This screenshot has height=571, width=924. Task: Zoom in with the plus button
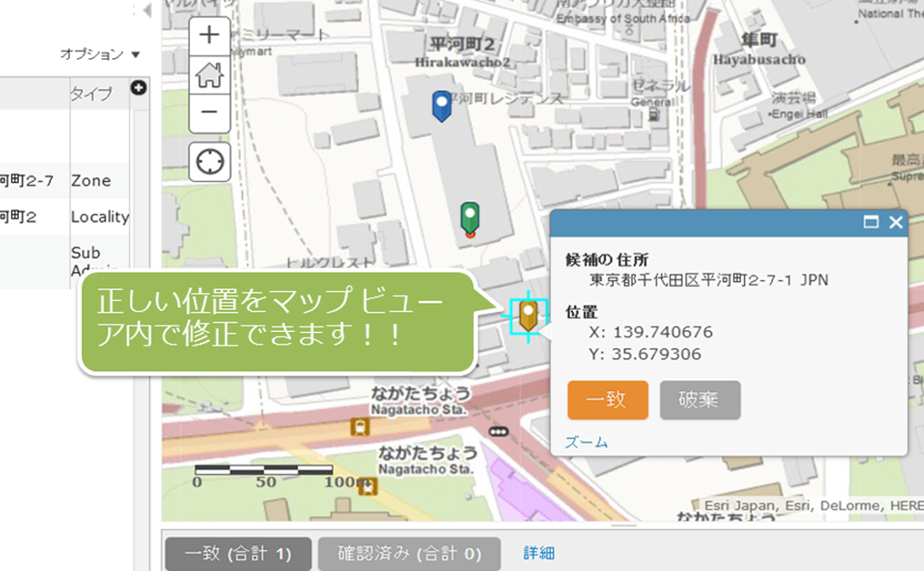point(209,35)
